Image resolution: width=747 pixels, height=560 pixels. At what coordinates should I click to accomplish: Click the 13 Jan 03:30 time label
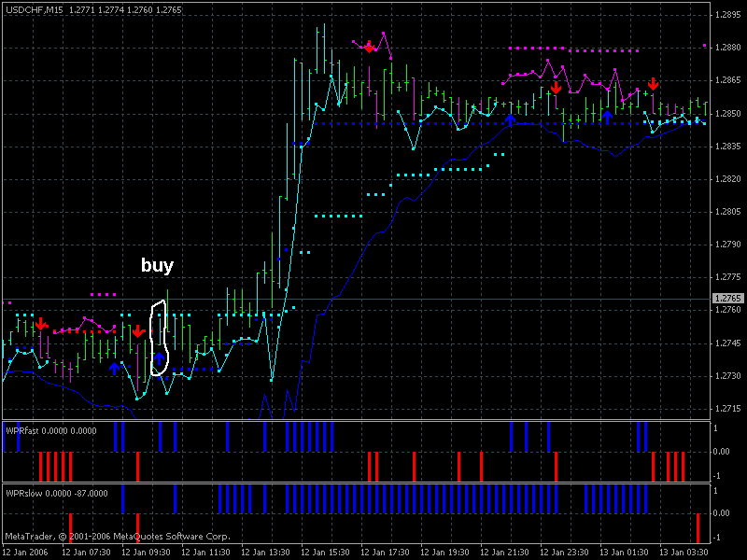pos(684,553)
